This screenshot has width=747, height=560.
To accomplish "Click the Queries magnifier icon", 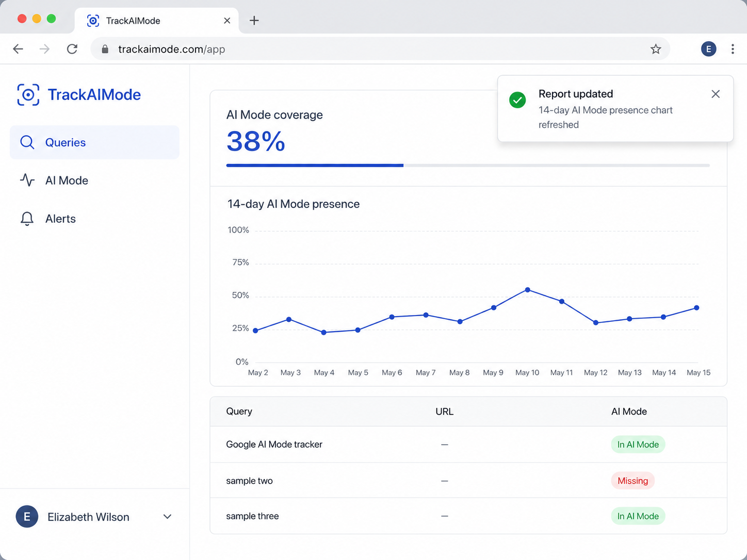I will point(27,142).
